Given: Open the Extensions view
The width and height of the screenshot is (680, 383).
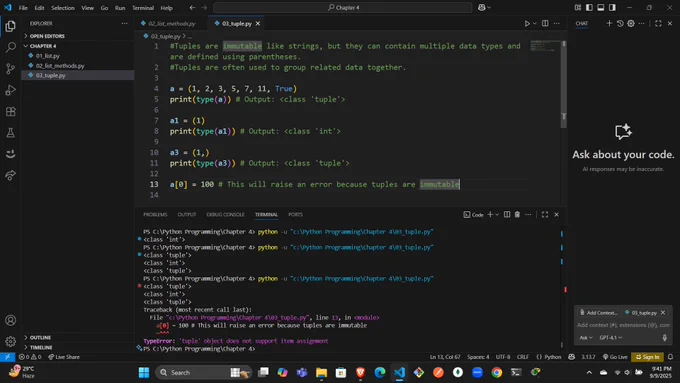Looking at the screenshot, I should pyautogui.click(x=10, y=111).
